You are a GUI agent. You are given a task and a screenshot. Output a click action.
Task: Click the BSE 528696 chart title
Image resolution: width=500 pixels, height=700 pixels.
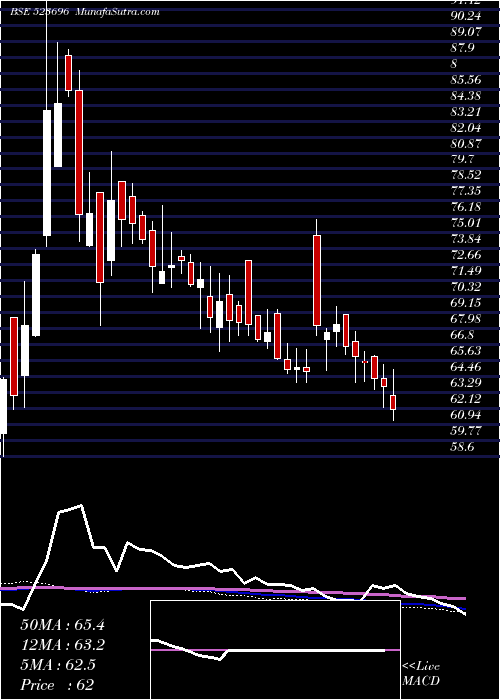click(39, 12)
